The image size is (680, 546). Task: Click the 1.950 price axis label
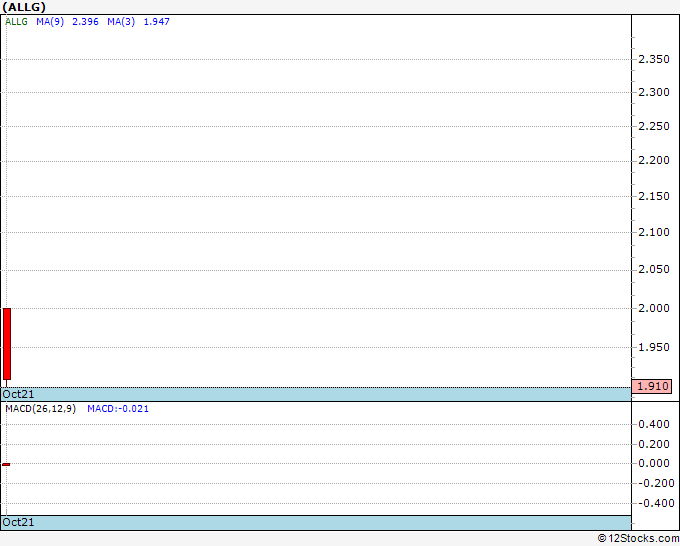[x=654, y=347]
